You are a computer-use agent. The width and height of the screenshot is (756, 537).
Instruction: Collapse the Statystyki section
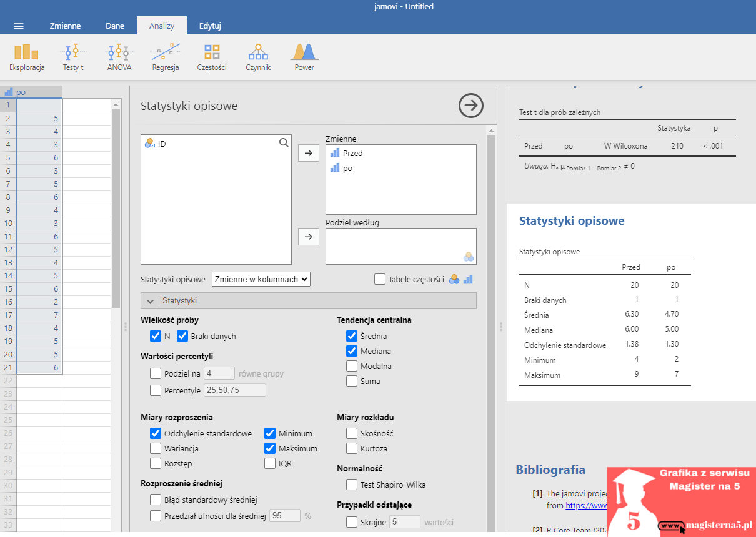151,301
